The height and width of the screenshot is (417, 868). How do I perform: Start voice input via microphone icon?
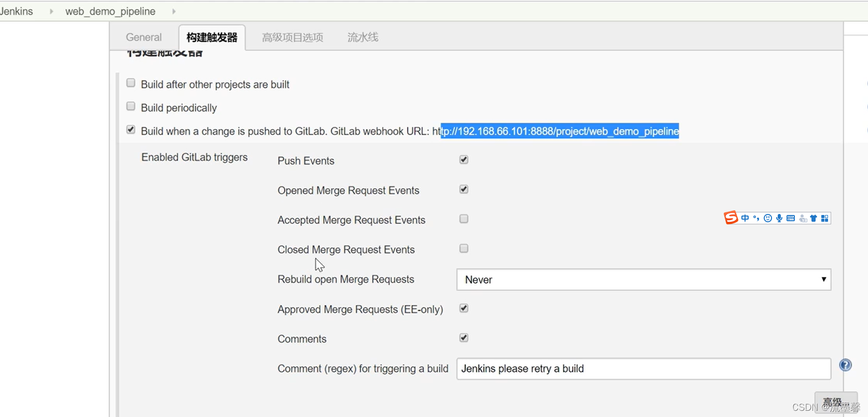click(779, 218)
